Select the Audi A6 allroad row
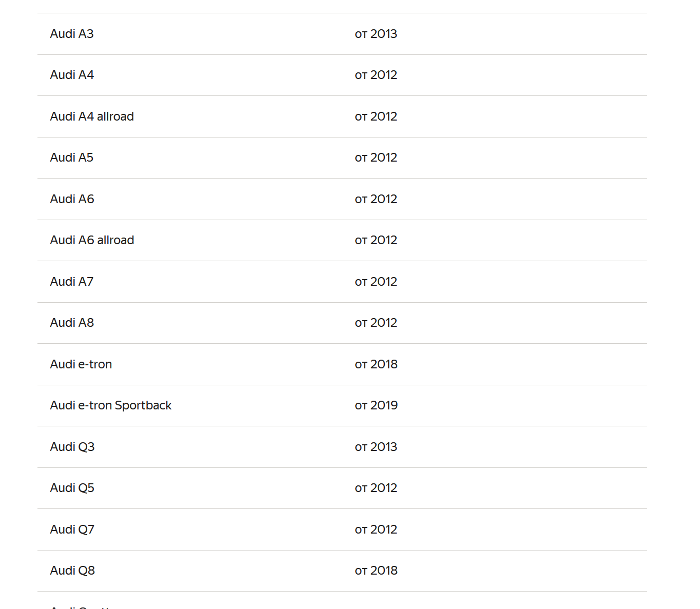 coord(342,240)
